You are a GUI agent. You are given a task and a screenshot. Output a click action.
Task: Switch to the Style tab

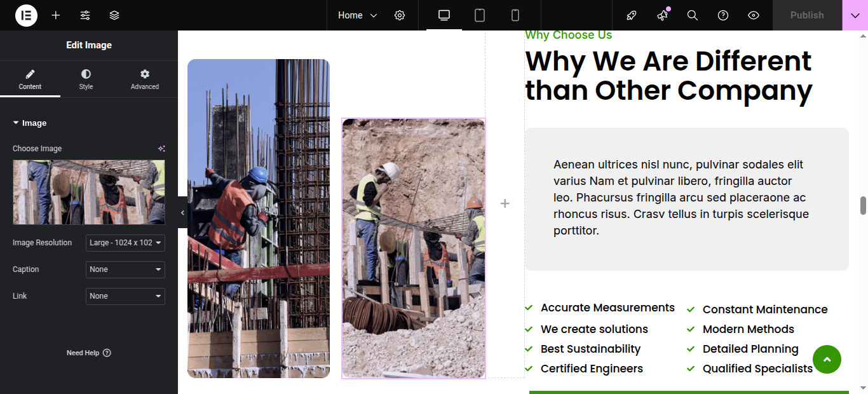coord(86,79)
